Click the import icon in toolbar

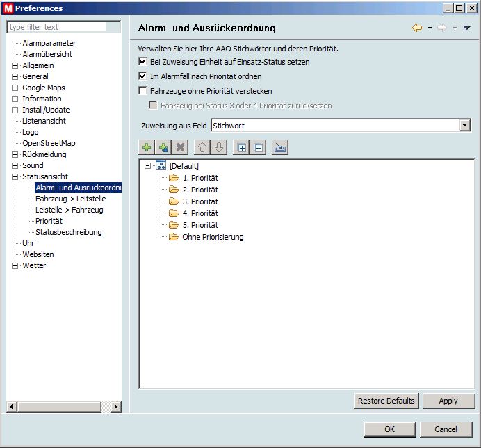tap(280, 147)
